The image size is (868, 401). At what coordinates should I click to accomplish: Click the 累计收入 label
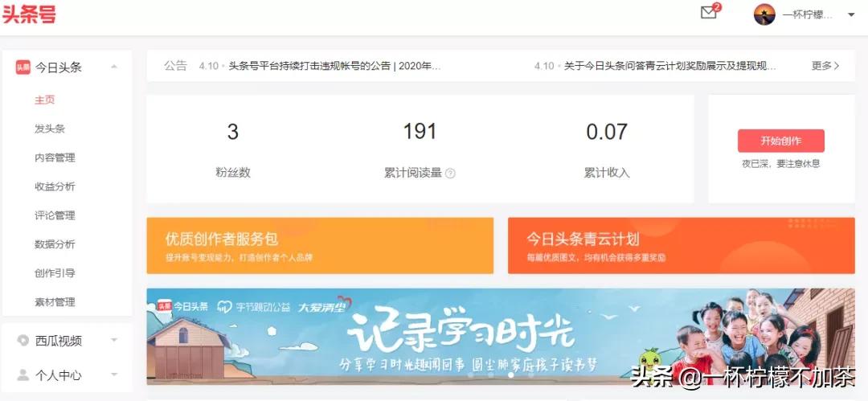pos(608,172)
